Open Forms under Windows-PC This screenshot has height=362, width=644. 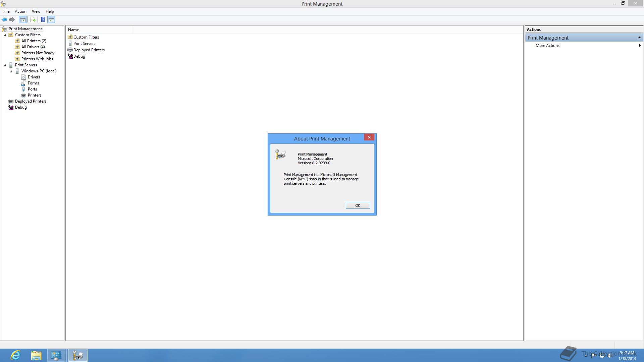coord(33,83)
